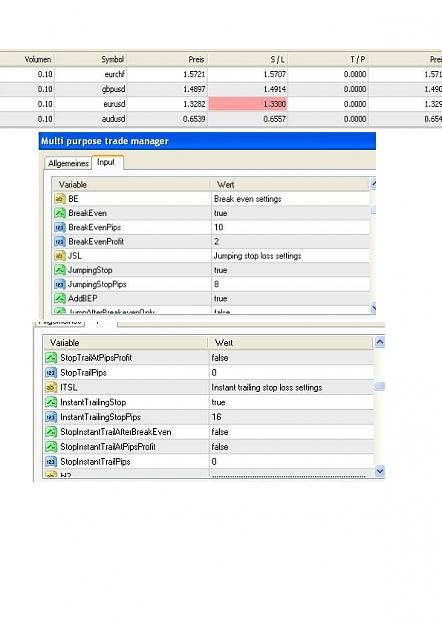Viewport: 442px width, 625px height.
Task: Click the highlighted 1.3300 stop loss cell
Action: [248, 104]
